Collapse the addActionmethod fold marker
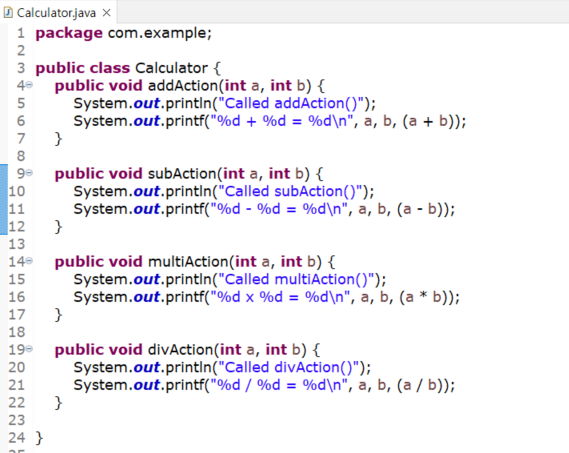This screenshot has height=453, width=569. point(29,85)
